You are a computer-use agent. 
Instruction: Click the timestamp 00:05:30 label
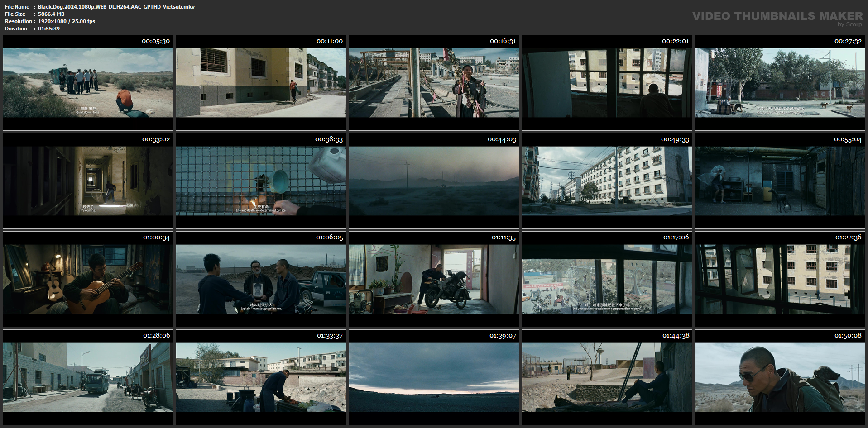[x=156, y=41]
